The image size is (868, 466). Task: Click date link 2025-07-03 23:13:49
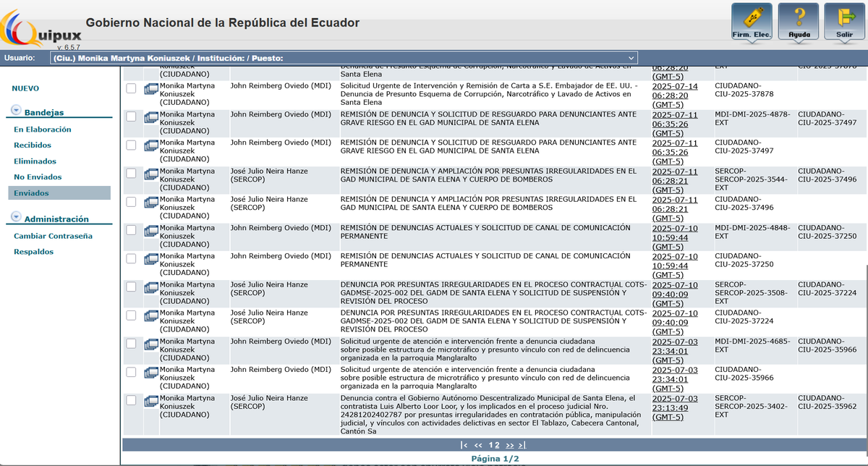click(675, 407)
